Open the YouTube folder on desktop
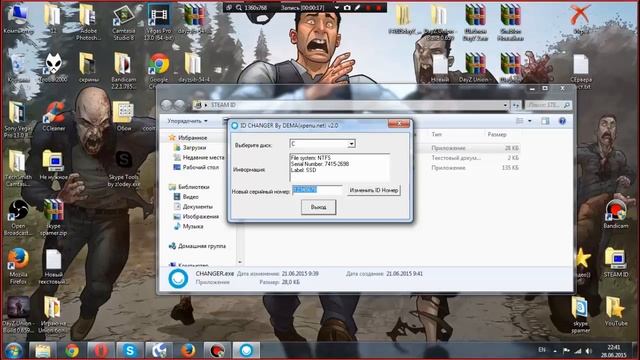The image size is (640, 360). tap(616, 311)
